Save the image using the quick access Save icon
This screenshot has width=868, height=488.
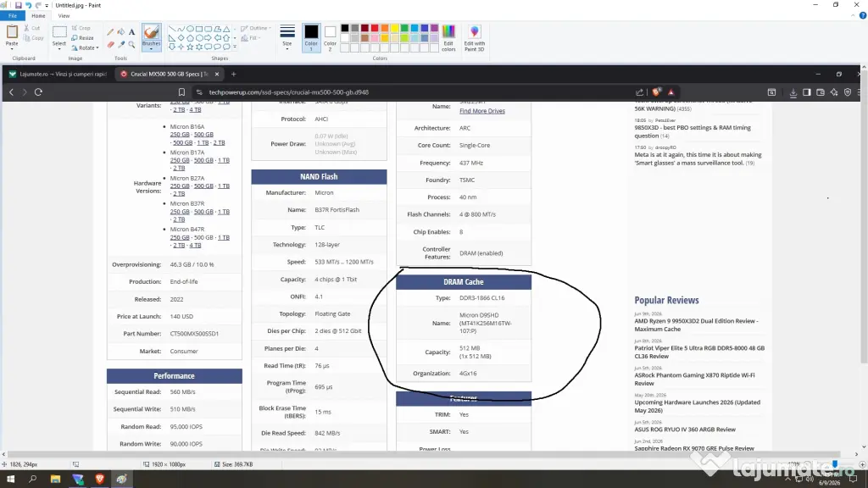[x=18, y=5]
